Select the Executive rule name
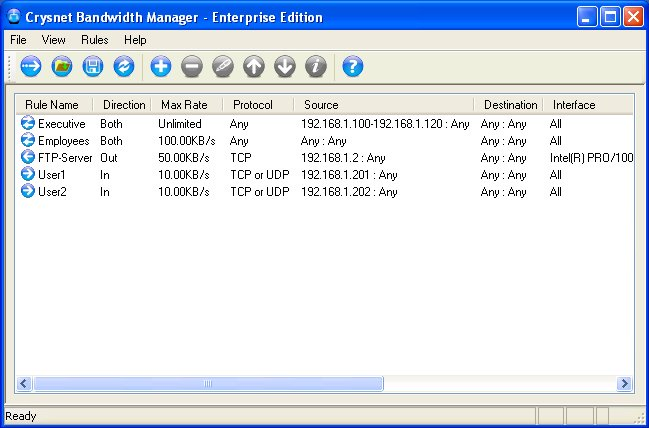The height and width of the screenshot is (428, 649). (62, 124)
